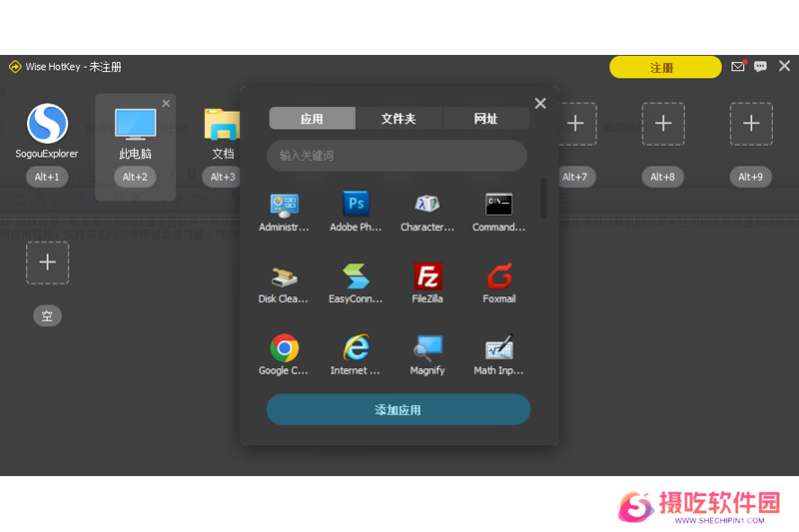The image size is (799, 532).
Task: Click the 输入关键词 search field
Action: click(x=397, y=156)
